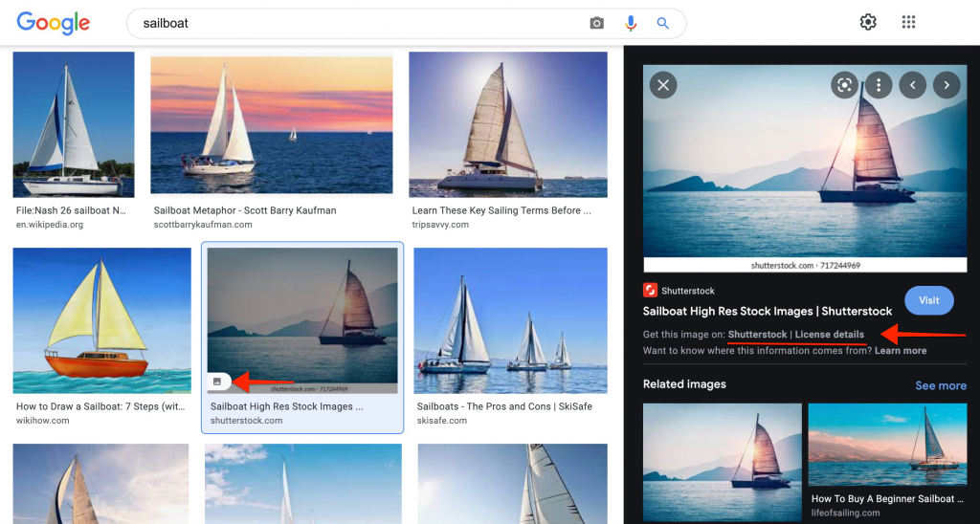Open Google Lens on preview image
Screen dimensions: 980x524
point(844,85)
